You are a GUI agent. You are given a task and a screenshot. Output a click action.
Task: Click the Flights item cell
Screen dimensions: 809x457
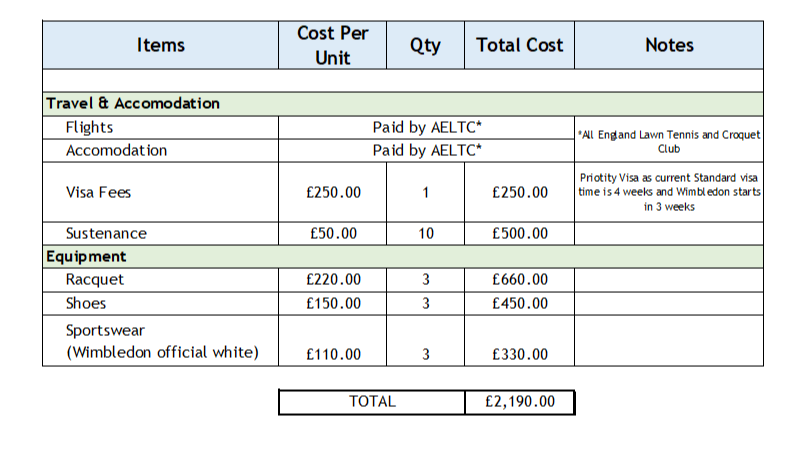tap(160, 127)
